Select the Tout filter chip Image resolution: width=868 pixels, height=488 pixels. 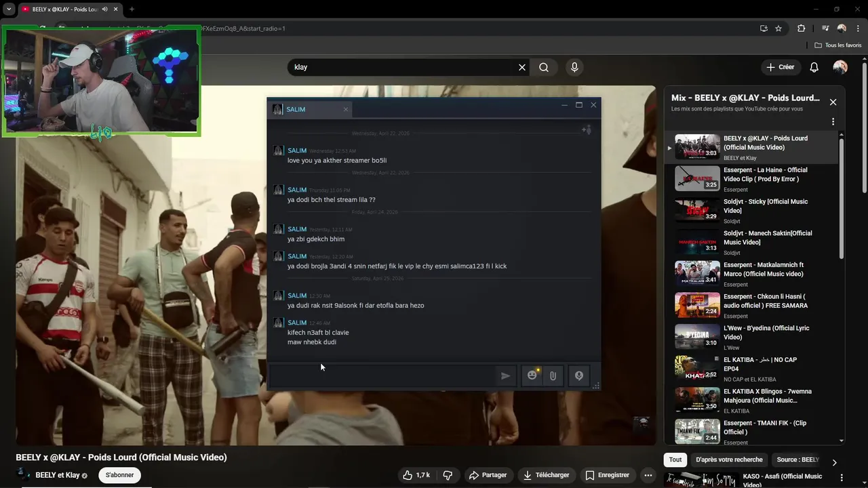[x=675, y=460]
